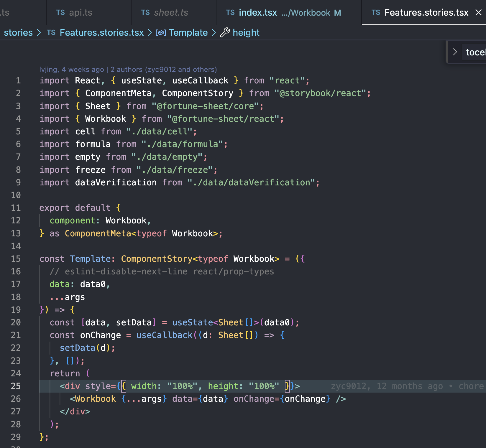Click the TS icon before Features.stories.tsx in breadcrumb
Screen dimensions: 486x448
51,32
